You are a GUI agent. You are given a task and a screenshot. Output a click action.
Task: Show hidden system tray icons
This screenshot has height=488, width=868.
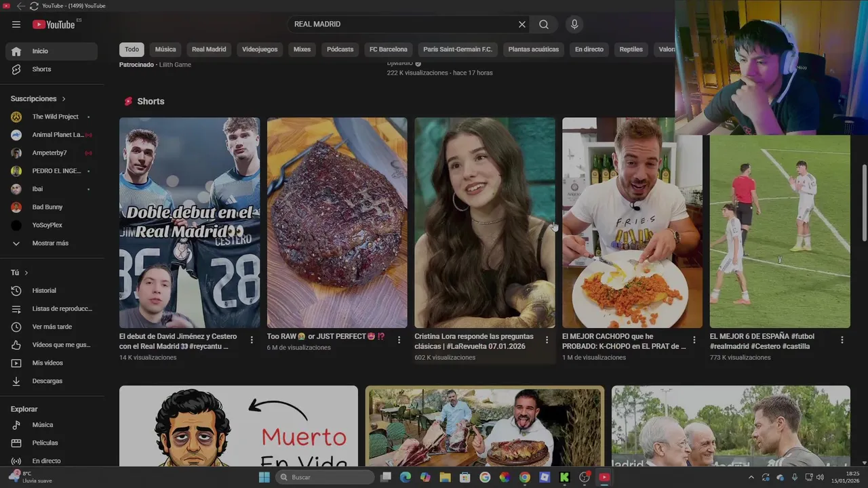(751, 477)
